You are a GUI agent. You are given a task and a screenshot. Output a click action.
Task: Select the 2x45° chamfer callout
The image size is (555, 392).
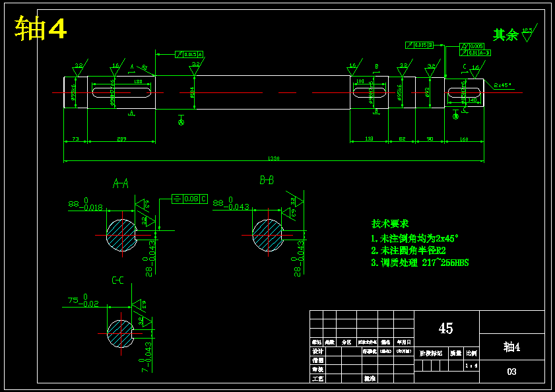pyautogui.click(x=503, y=85)
